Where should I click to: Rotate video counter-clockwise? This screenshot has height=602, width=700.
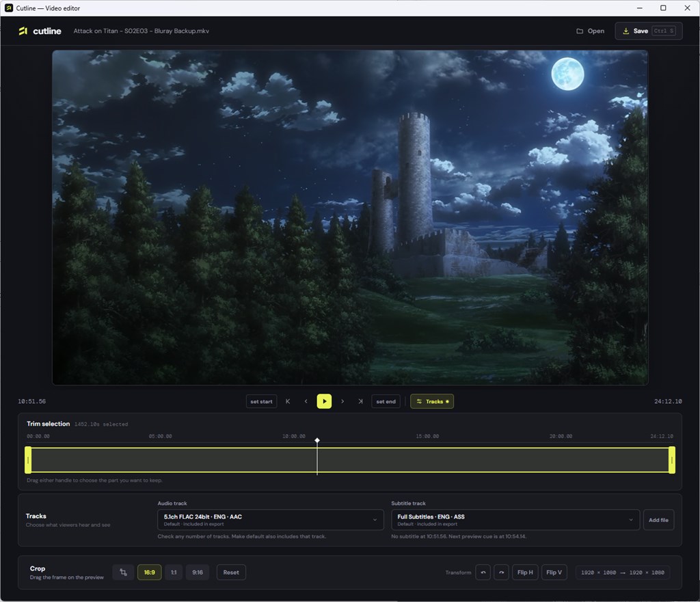(x=483, y=572)
